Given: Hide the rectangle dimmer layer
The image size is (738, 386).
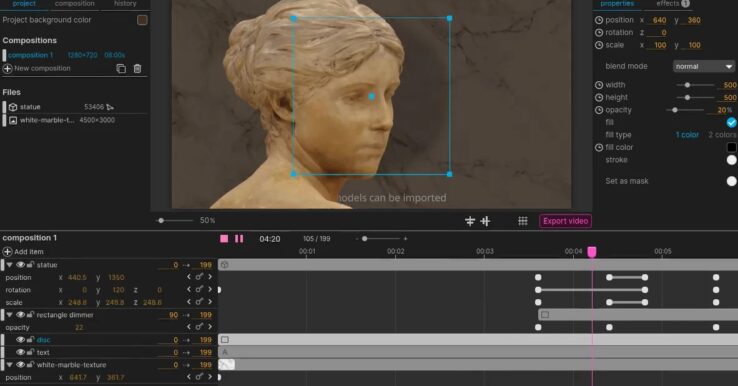Looking at the screenshot, I should point(20,315).
